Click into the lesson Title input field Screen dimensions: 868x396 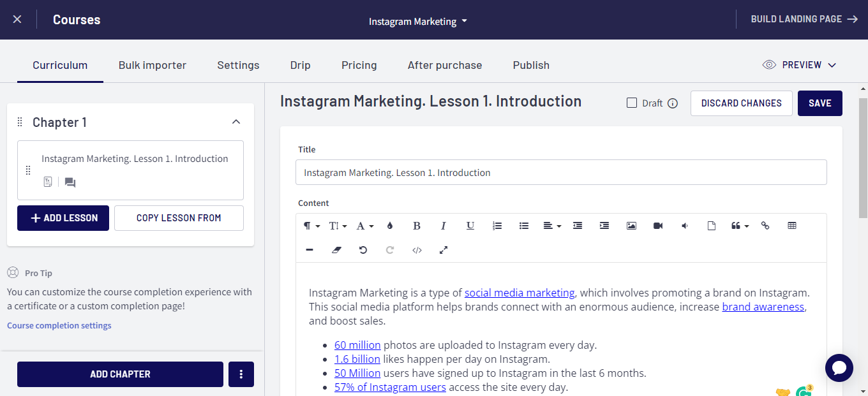(561, 173)
